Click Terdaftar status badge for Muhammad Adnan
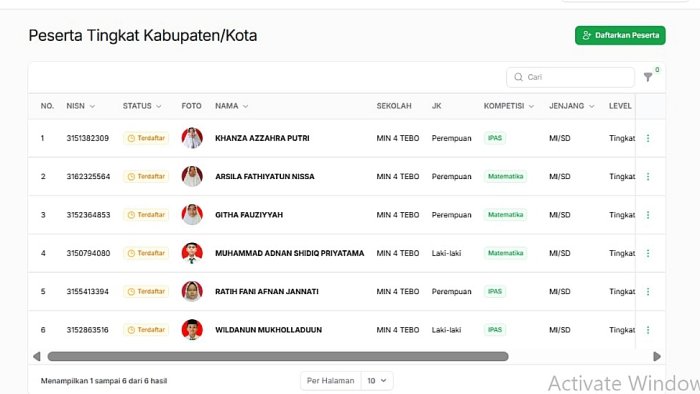700x394 pixels. tap(146, 253)
